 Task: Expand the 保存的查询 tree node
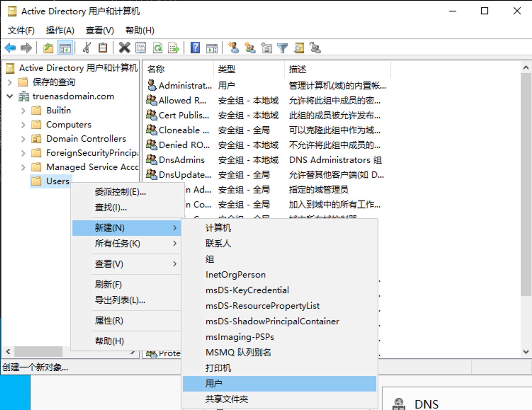(x=10, y=82)
